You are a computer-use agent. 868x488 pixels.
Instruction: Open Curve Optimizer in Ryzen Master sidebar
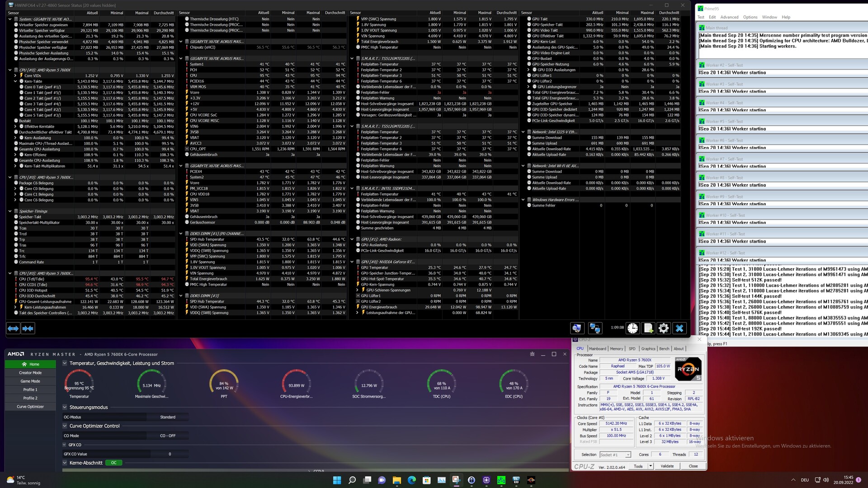tap(30, 407)
